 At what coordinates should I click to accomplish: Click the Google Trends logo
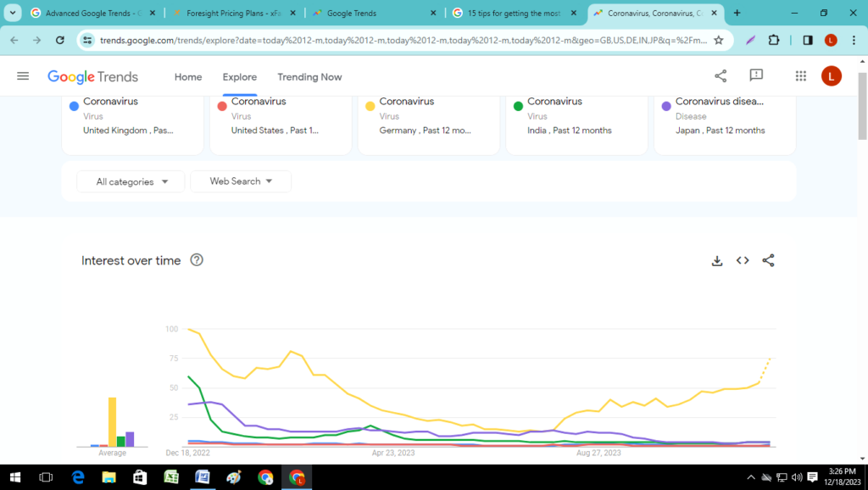click(93, 76)
